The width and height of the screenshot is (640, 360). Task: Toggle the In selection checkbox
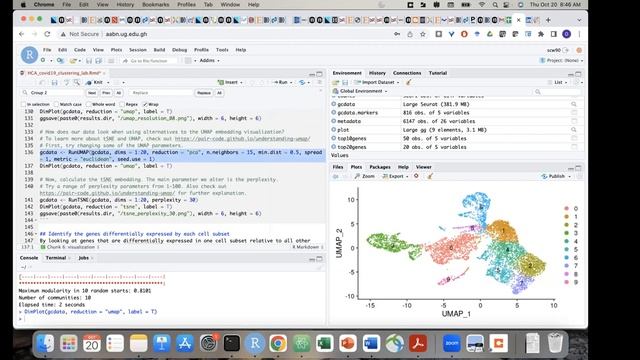[x=24, y=104]
